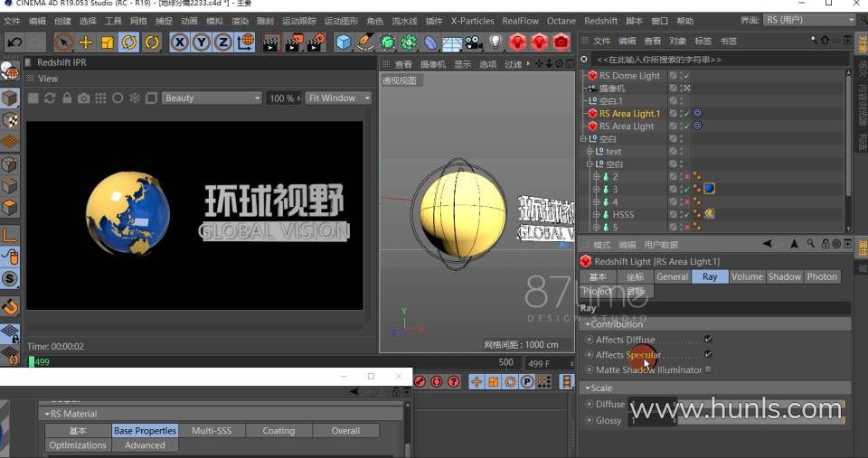Add a Cube primitive object

[344, 42]
